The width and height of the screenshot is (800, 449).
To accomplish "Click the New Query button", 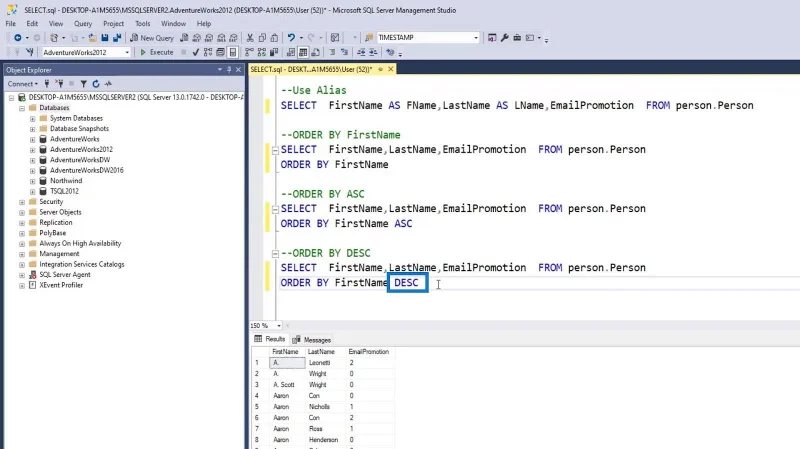I will [152, 38].
